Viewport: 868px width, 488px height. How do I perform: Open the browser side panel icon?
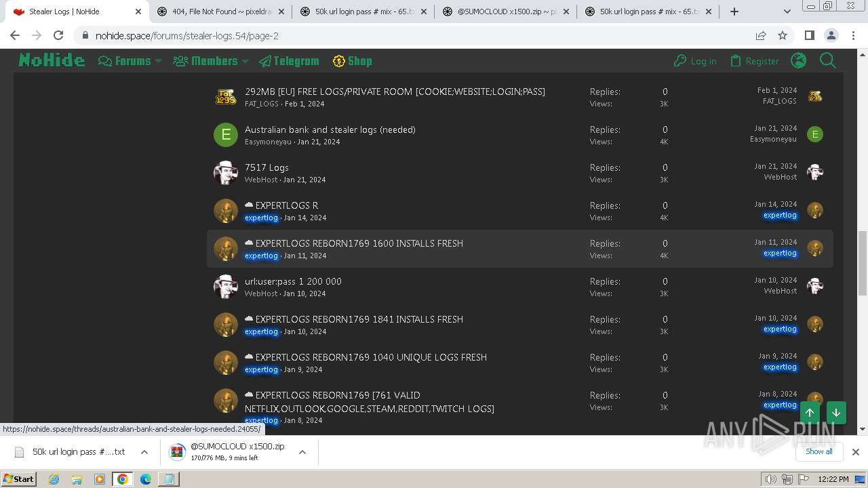click(x=809, y=35)
